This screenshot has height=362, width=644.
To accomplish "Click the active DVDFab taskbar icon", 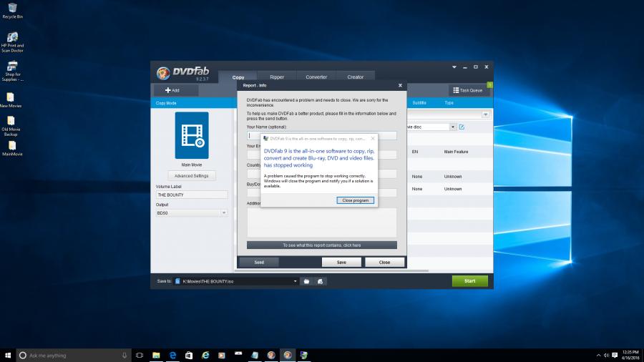I will [x=288, y=355].
